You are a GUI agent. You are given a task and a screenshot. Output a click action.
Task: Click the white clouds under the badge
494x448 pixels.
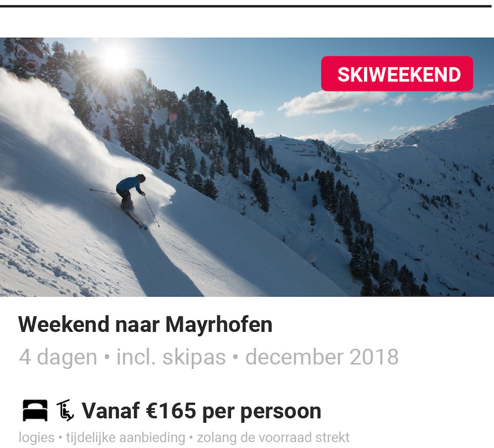point(331,102)
